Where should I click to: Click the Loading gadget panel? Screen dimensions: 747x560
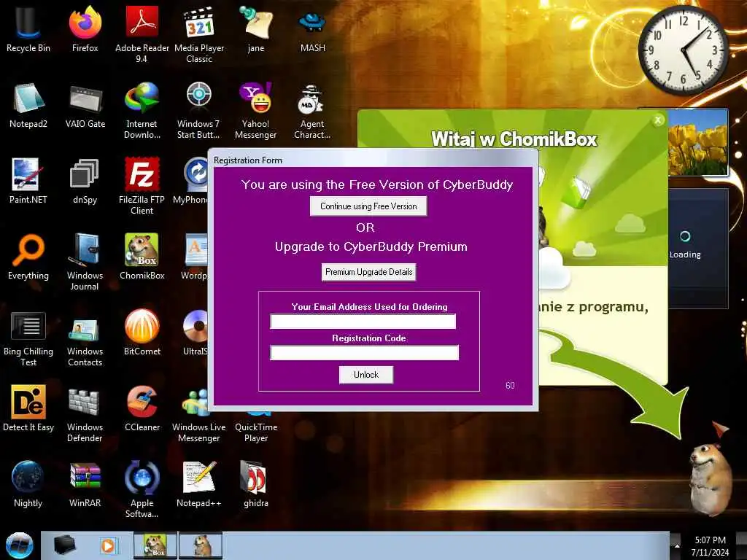click(698, 248)
